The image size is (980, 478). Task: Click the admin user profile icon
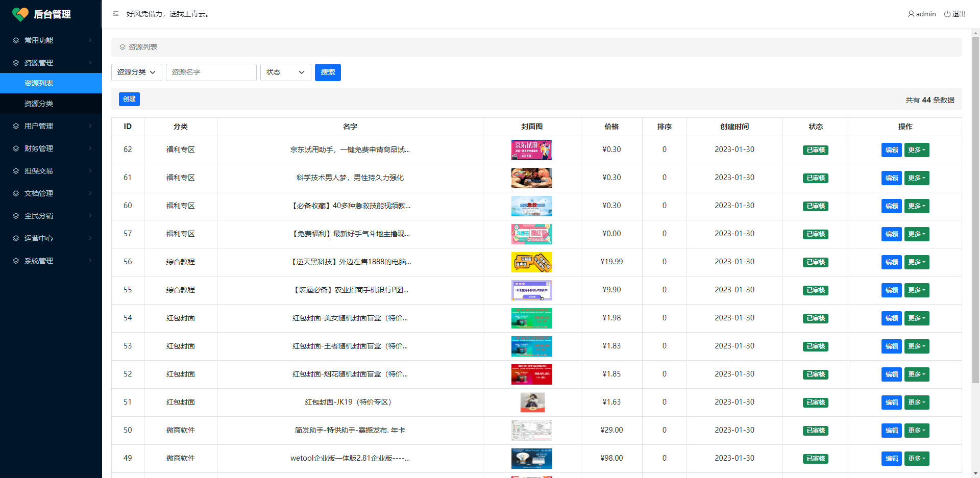[x=911, y=14]
